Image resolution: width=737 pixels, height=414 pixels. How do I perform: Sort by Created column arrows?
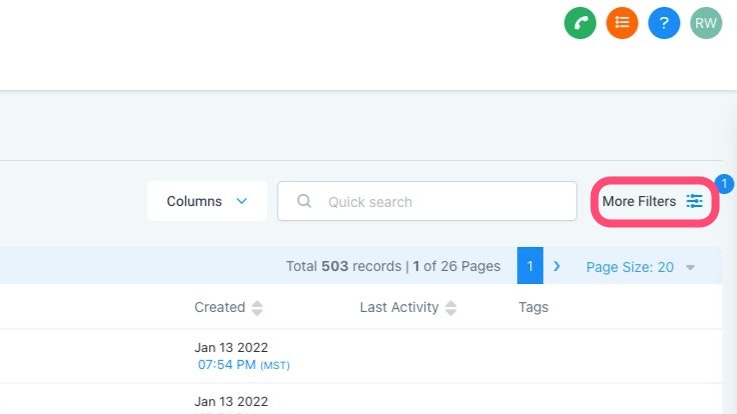(x=257, y=308)
